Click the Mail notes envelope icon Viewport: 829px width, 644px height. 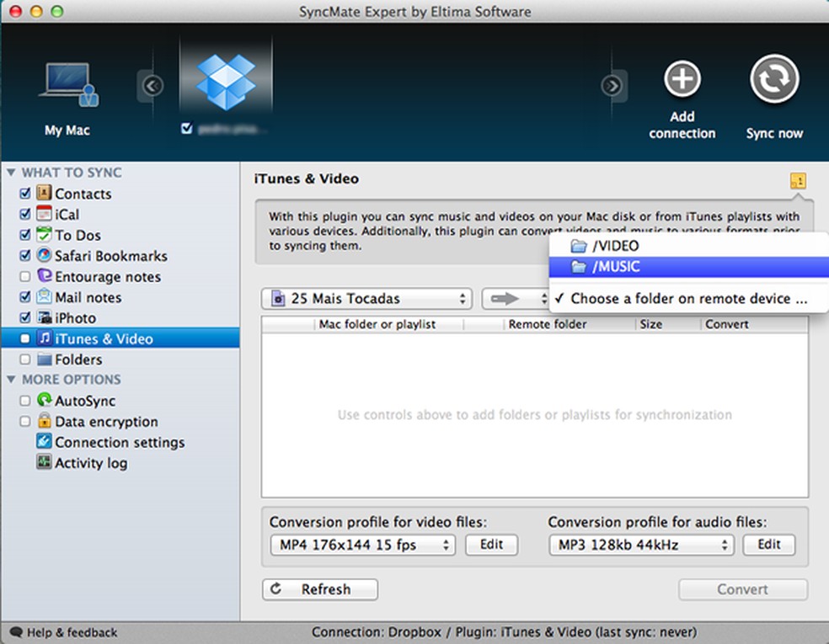(44, 296)
